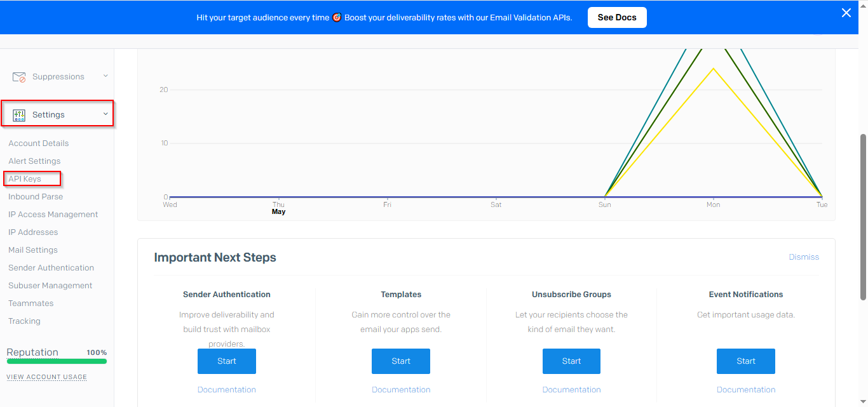Open Account Details settings
Screen dimensions: 868x407
pyautogui.click(x=39, y=143)
